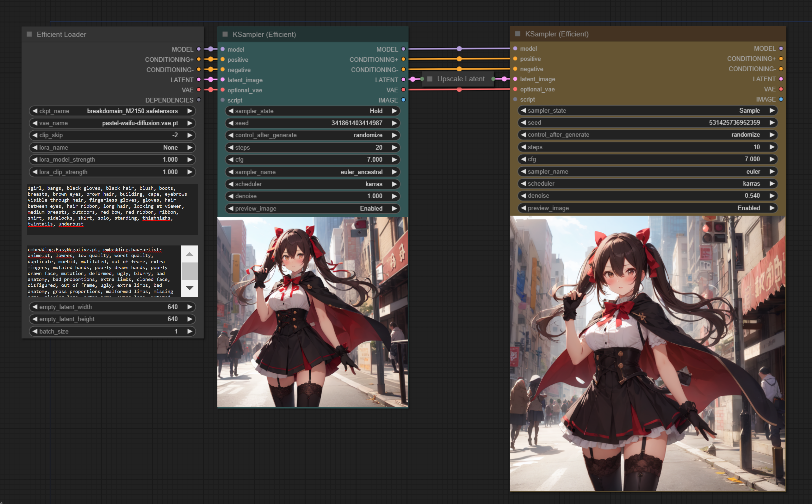
Task: Click the MODEL output dot on Efficient Loader
Action: (x=199, y=49)
